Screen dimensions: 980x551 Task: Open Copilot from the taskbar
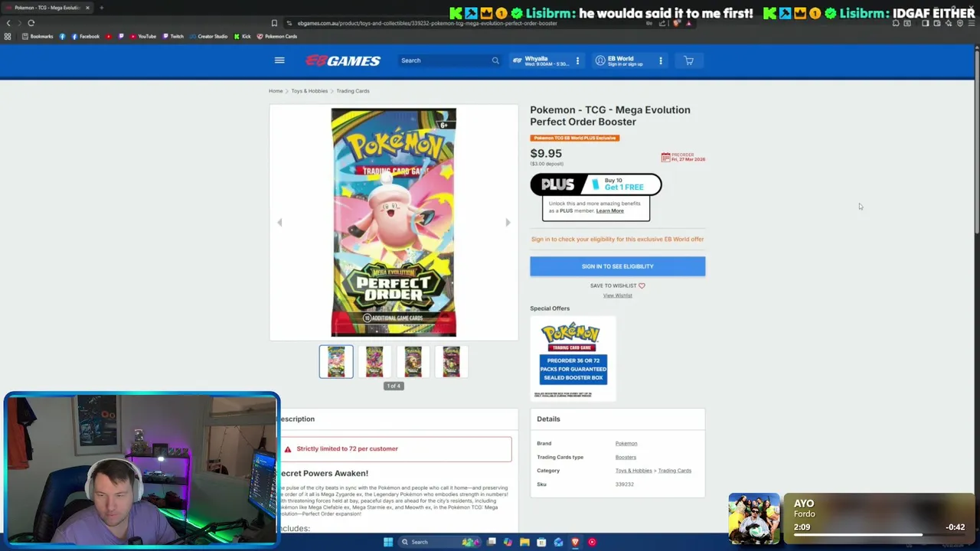tap(508, 542)
